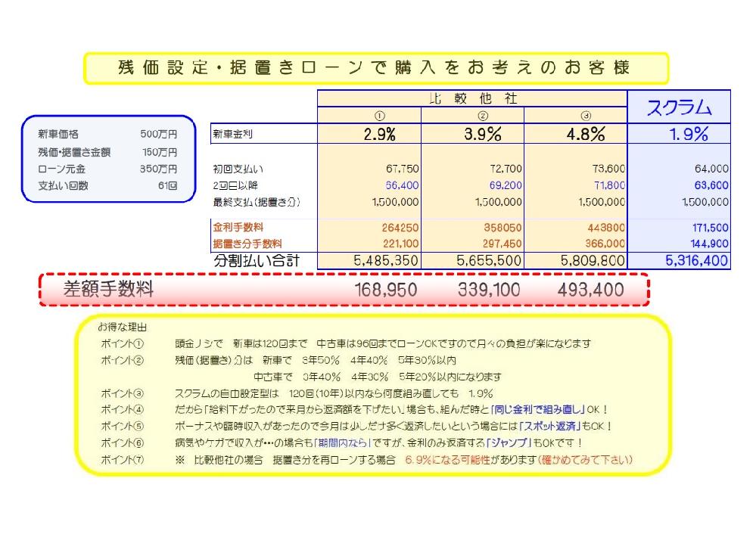
Task: Select the 443800 interest fee value
Action: [606, 228]
